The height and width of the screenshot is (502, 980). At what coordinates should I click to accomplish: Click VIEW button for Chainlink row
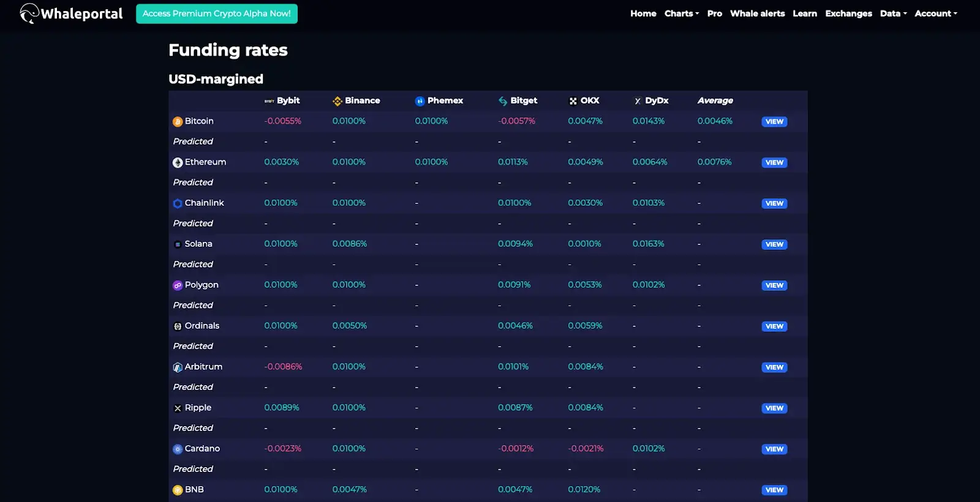click(774, 204)
